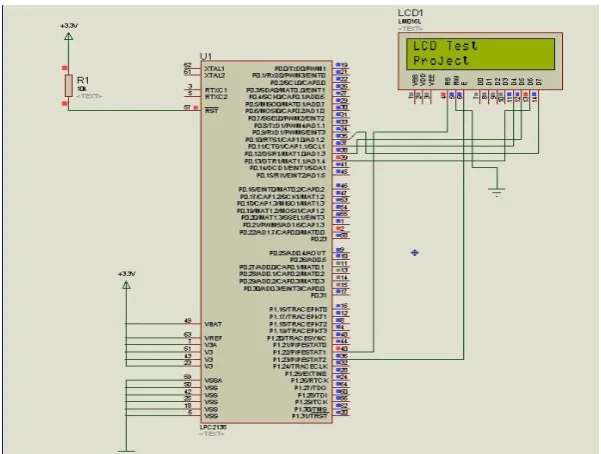The width and height of the screenshot is (601, 454).
Task: Click the P1.23/PIPESTAT2 pin label
Action: click(300, 360)
